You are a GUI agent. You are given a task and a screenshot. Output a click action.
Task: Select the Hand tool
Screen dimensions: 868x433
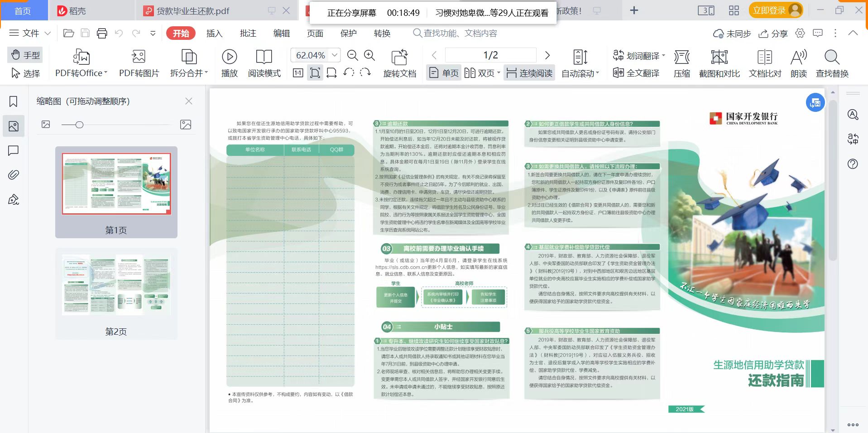pyautogui.click(x=25, y=55)
